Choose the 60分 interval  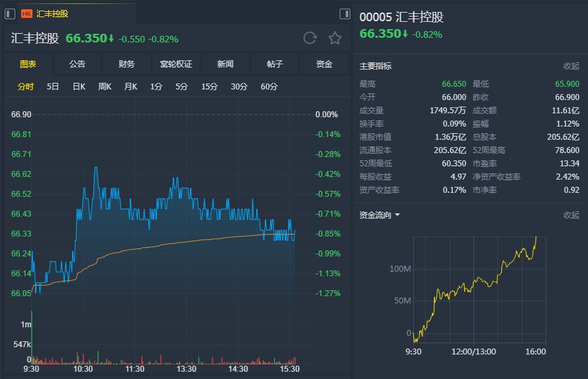click(269, 87)
